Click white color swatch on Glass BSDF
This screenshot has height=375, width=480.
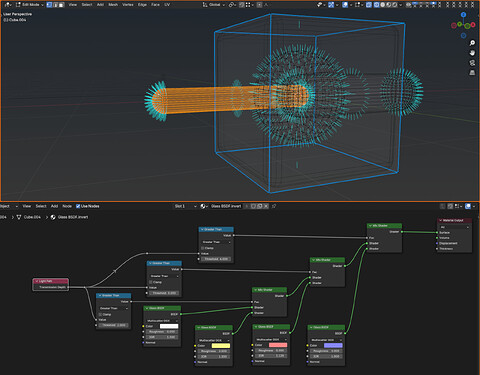point(169,326)
